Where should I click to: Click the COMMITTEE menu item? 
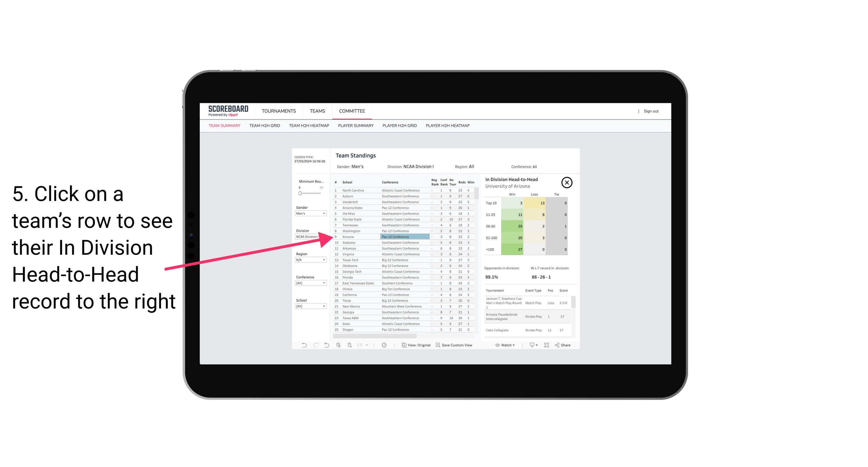coord(352,111)
